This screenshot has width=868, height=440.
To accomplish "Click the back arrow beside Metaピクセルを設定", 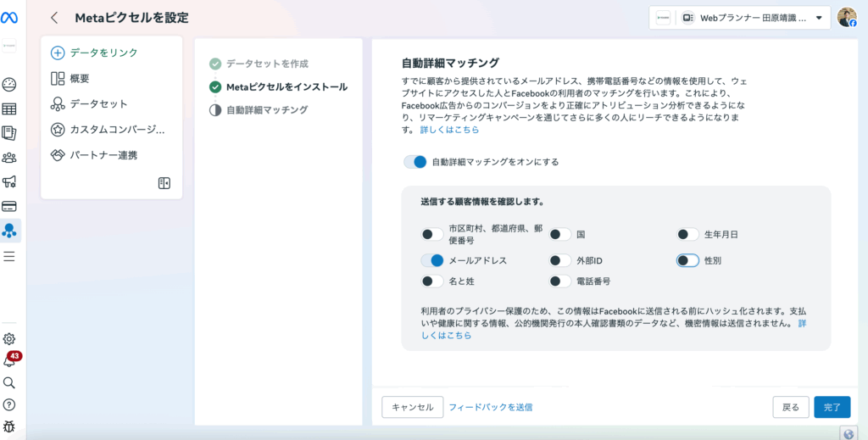I will tap(55, 18).
